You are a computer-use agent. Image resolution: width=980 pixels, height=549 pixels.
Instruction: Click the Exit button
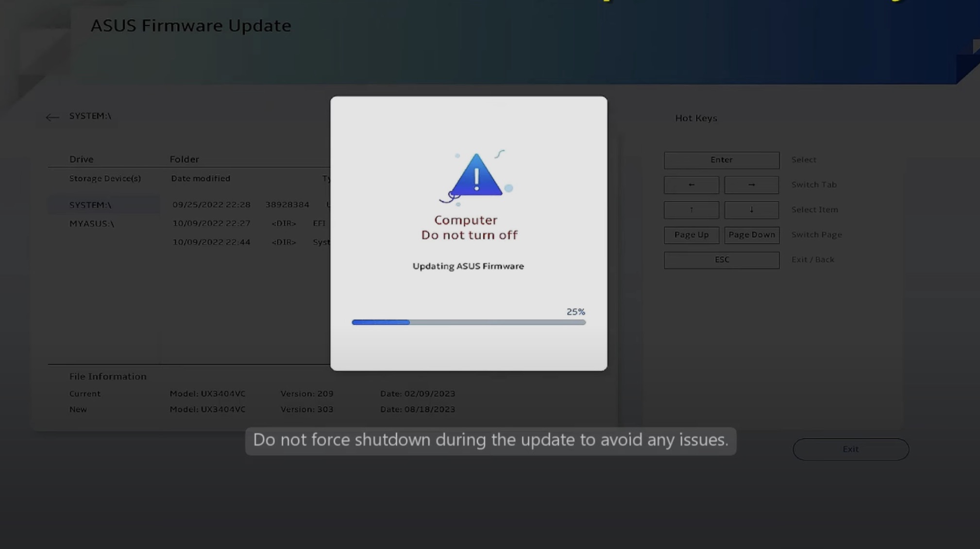[x=850, y=448]
